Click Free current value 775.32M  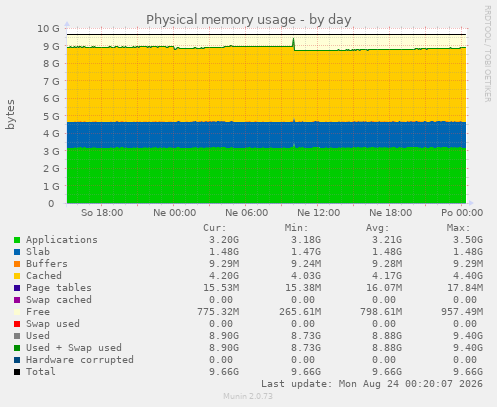coord(218,312)
